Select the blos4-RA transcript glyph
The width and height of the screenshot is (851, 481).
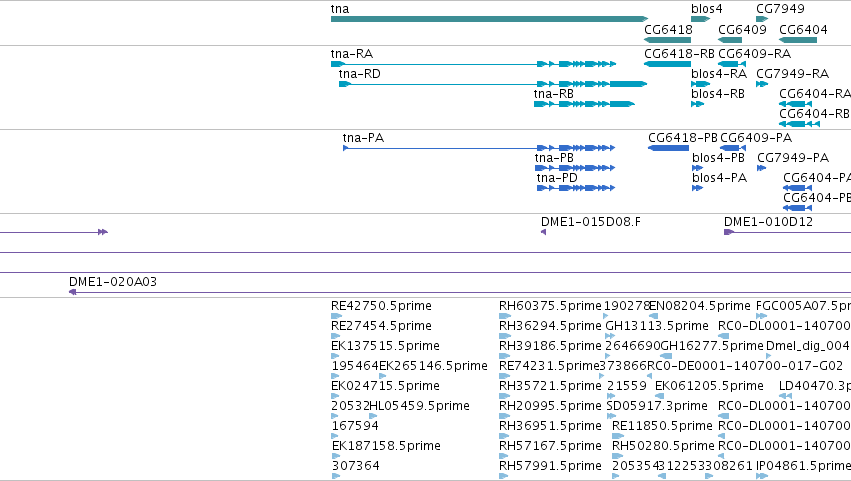click(x=701, y=84)
